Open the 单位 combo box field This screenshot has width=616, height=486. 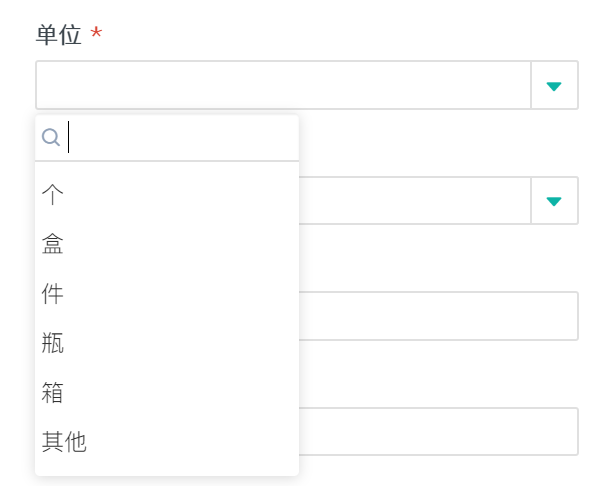pos(283,86)
